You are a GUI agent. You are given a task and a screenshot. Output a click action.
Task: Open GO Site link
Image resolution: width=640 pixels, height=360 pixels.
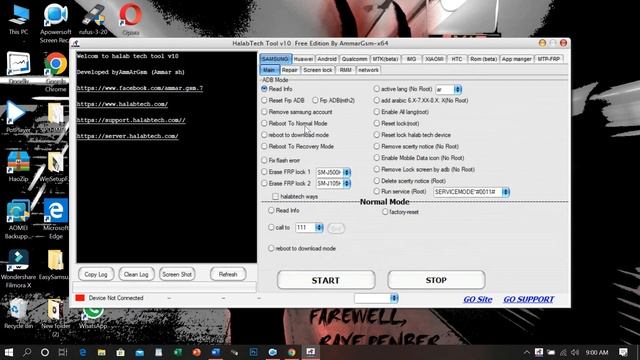(x=478, y=299)
